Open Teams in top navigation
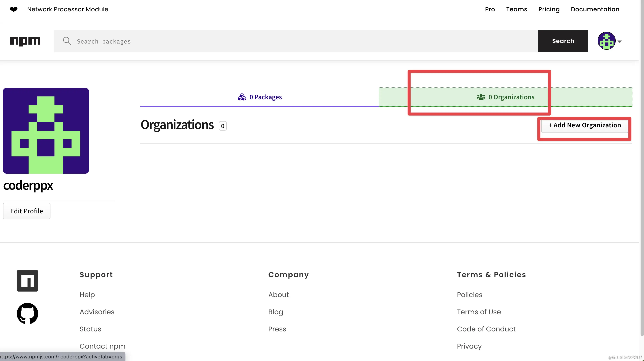Viewport: 644px width, 361px height. pyautogui.click(x=516, y=9)
